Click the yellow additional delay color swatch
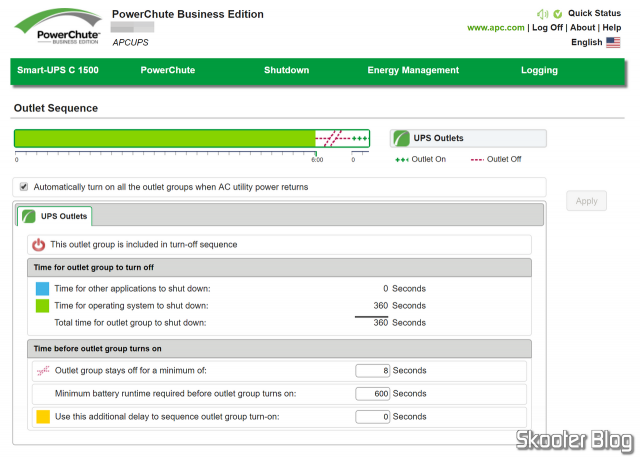The image size is (640, 459). (x=43, y=417)
